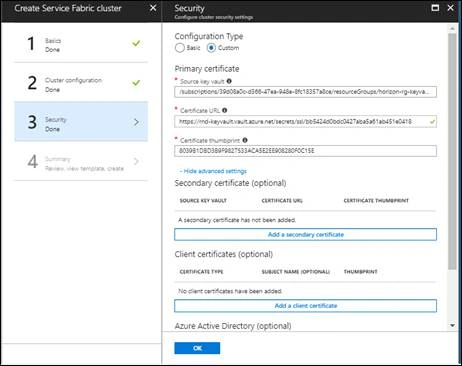The image size is (462, 366).
Task: Open step 1 Basics
Action: [x=81, y=43]
